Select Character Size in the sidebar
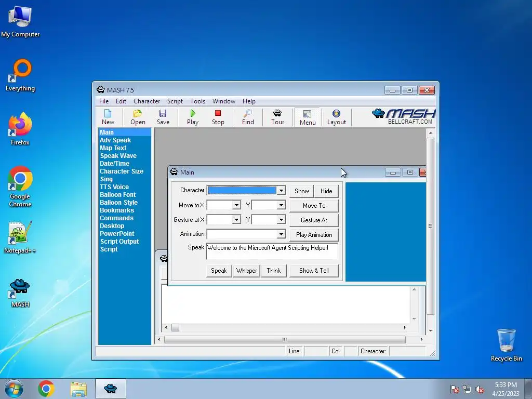532x399 pixels. [x=122, y=171]
